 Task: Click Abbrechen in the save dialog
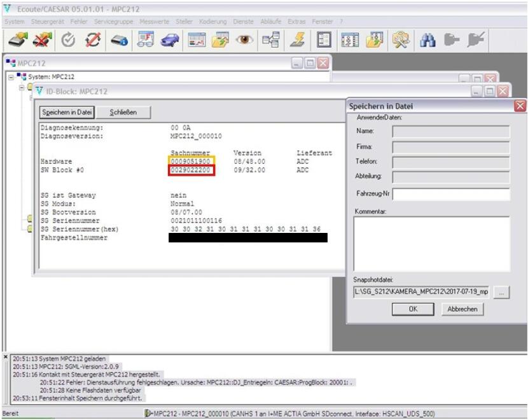point(462,309)
